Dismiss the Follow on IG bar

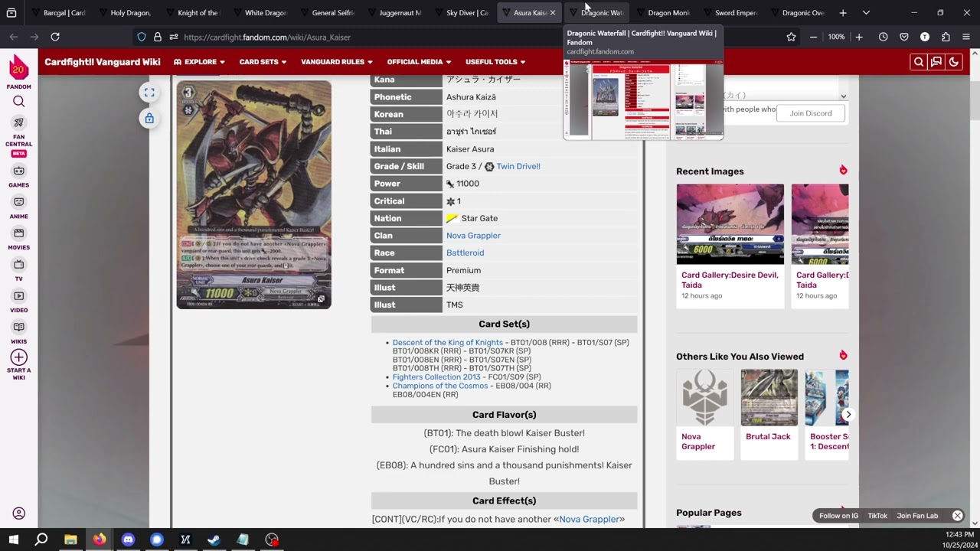pos(957,516)
